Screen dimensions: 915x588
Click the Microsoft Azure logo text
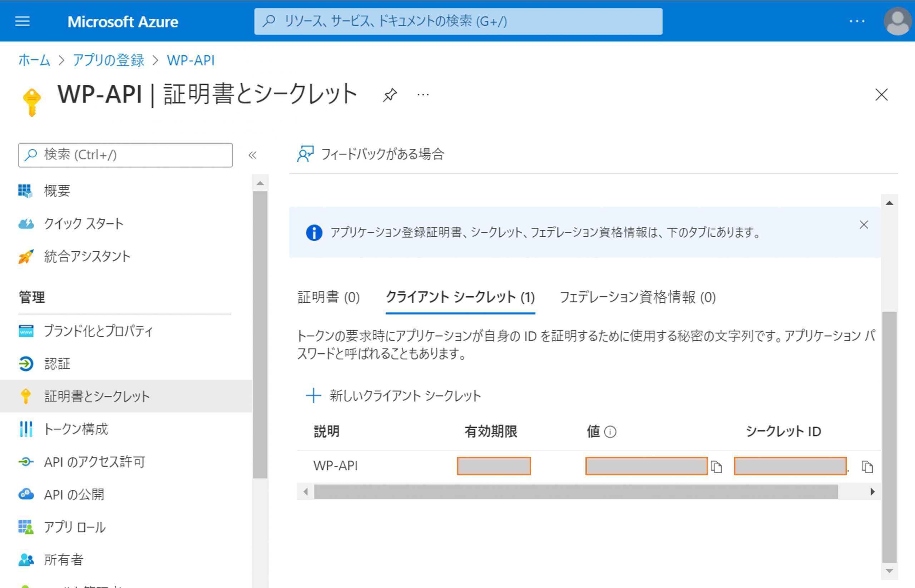tap(123, 22)
